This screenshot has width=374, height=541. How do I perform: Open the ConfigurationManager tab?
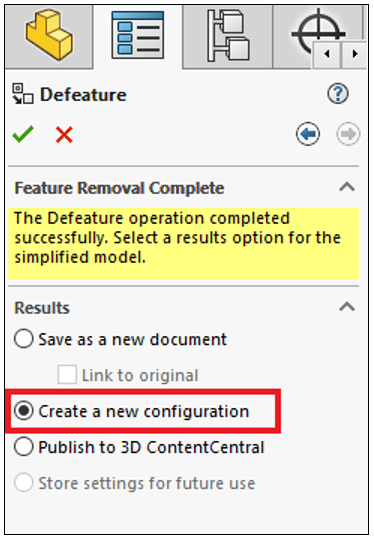(x=228, y=37)
